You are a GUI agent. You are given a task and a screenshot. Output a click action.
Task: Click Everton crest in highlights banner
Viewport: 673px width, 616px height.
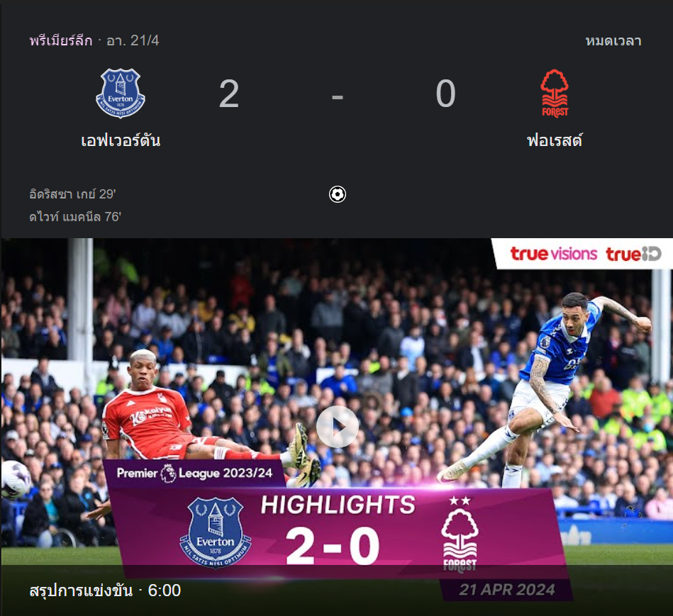[216, 532]
